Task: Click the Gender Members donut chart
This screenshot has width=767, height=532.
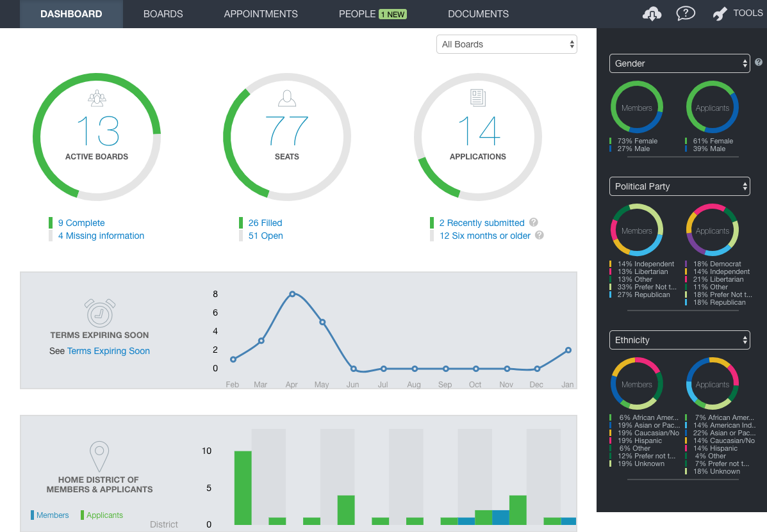Action: pos(636,108)
